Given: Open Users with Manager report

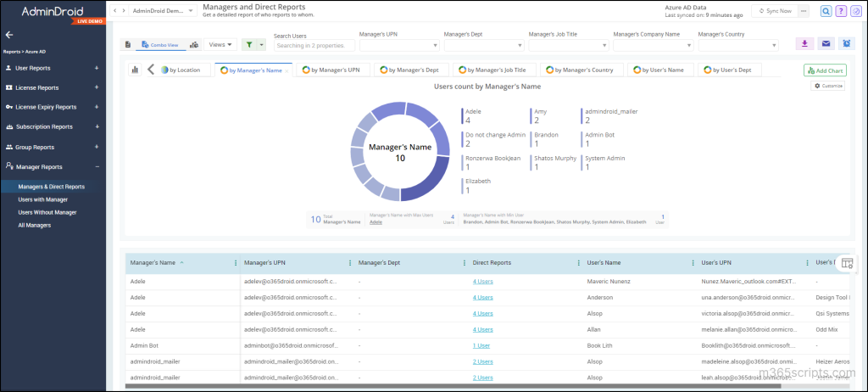Looking at the screenshot, I should tap(43, 199).
